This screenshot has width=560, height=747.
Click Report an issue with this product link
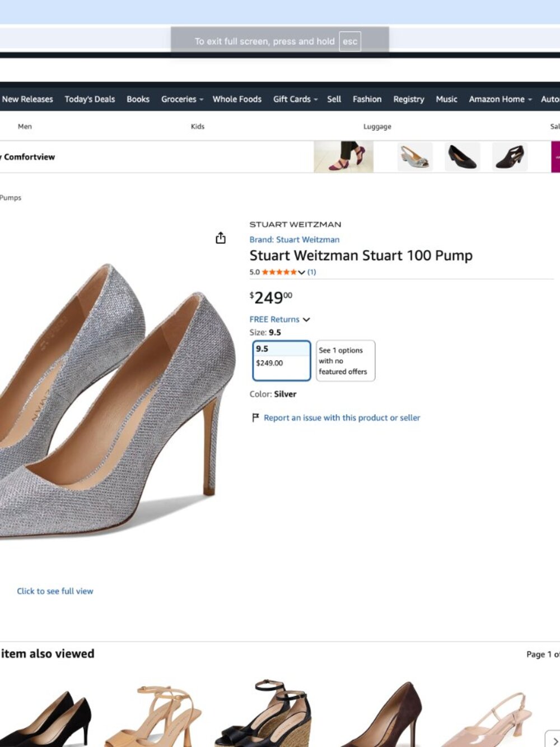[342, 417]
